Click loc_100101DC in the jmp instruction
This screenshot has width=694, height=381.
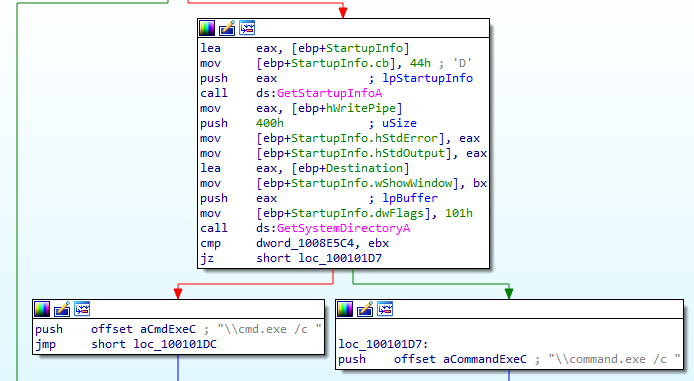(175, 344)
